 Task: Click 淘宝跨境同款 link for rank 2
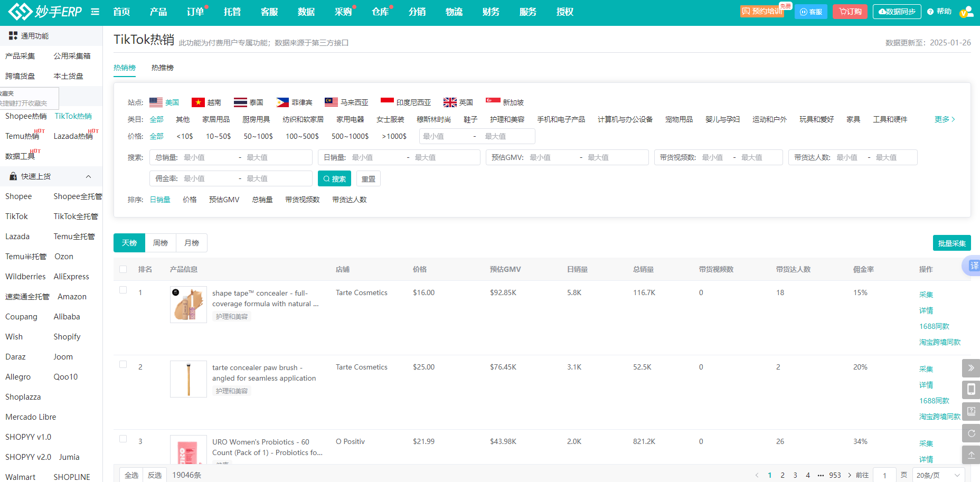point(940,417)
